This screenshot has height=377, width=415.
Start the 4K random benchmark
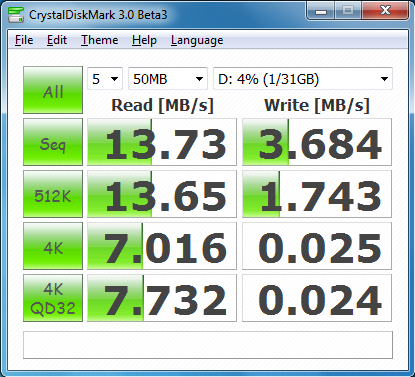[53, 246]
